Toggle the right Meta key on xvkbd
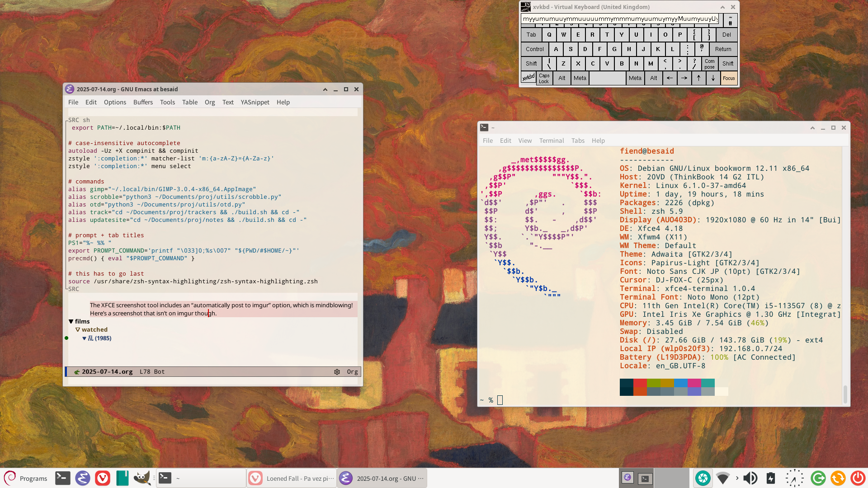Image resolution: width=868 pixels, height=488 pixels. [635, 78]
